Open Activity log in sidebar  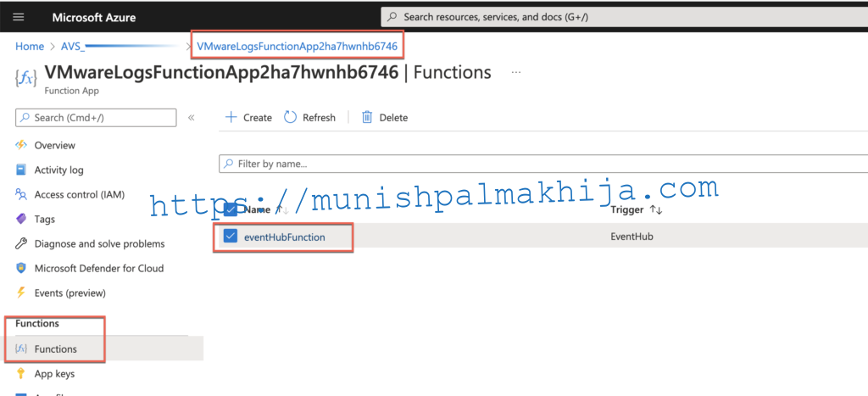pyautogui.click(x=58, y=170)
